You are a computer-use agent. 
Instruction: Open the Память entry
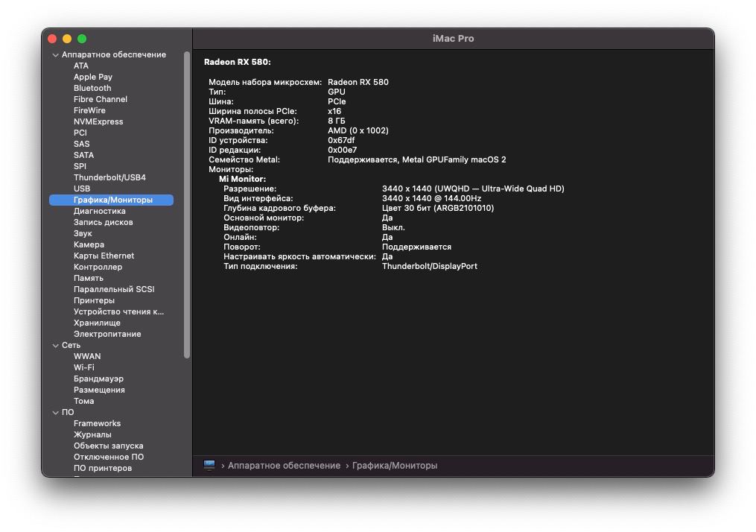point(89,278)
